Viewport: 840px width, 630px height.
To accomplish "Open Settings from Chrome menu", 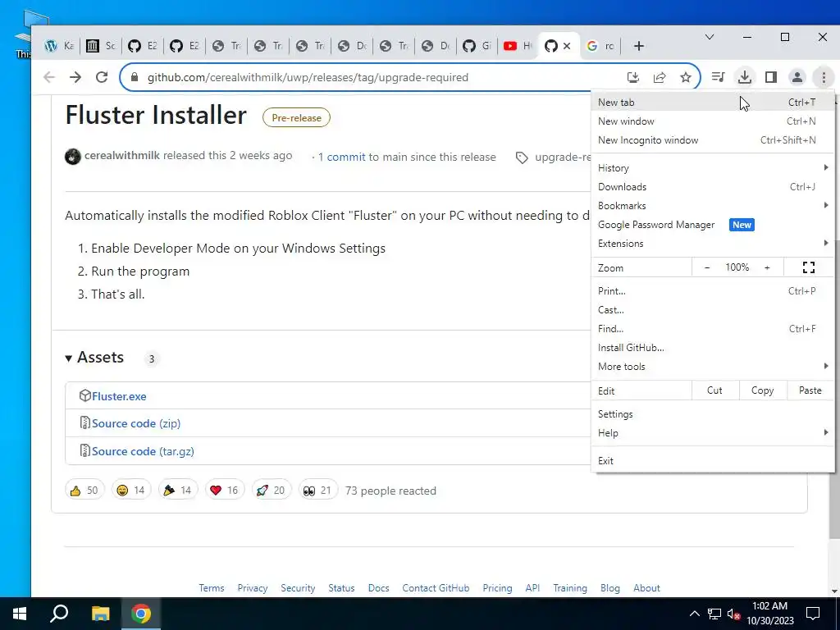I will pyautogui.click(x=713, y=414).
